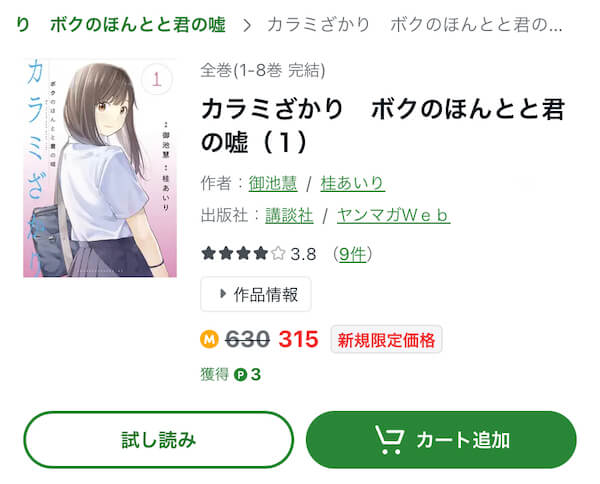
Task: Click the discounted price 315
Action: pos(298,339)
